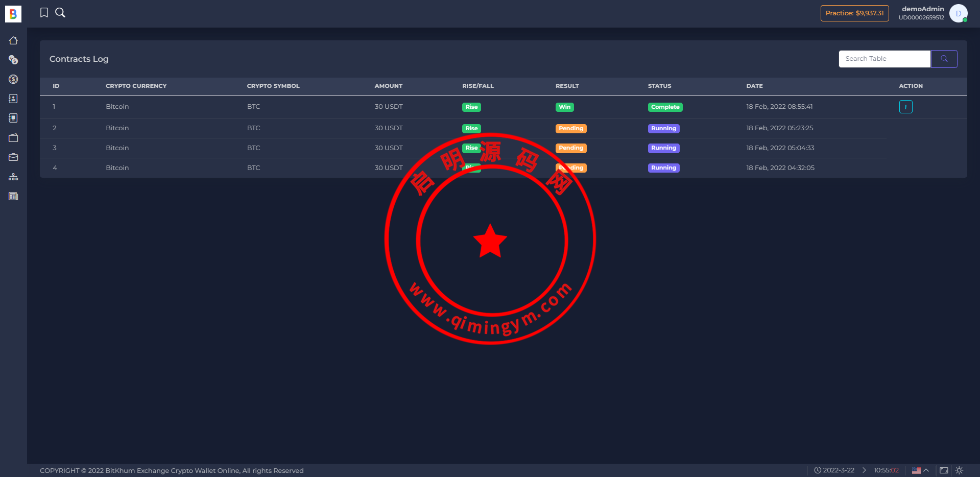This screenshot has height=477, width=980.
Task: Open the hierarchy network sidebar icon
Action: [13, 177]
